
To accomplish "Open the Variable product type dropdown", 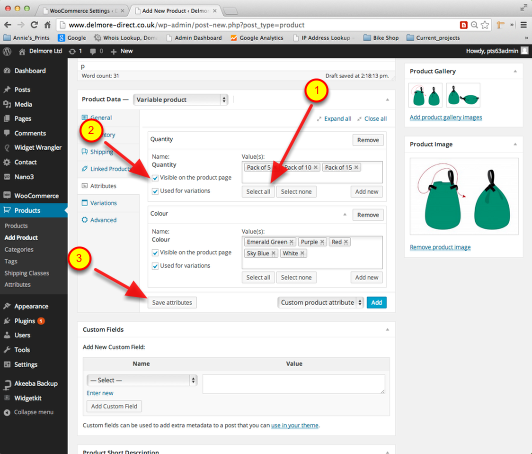I will point(180,100).
